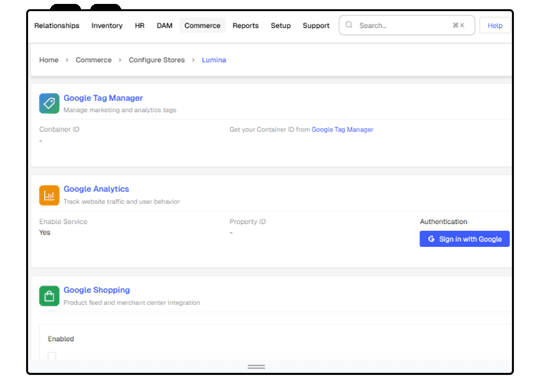Open Google Tag Manager section heading

(x=103, y=98)
